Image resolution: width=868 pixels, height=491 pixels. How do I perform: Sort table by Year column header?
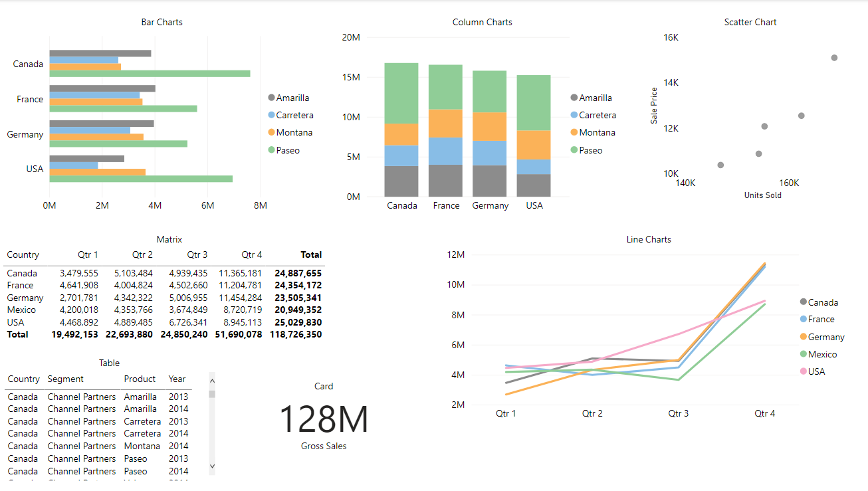pos(177,379)
